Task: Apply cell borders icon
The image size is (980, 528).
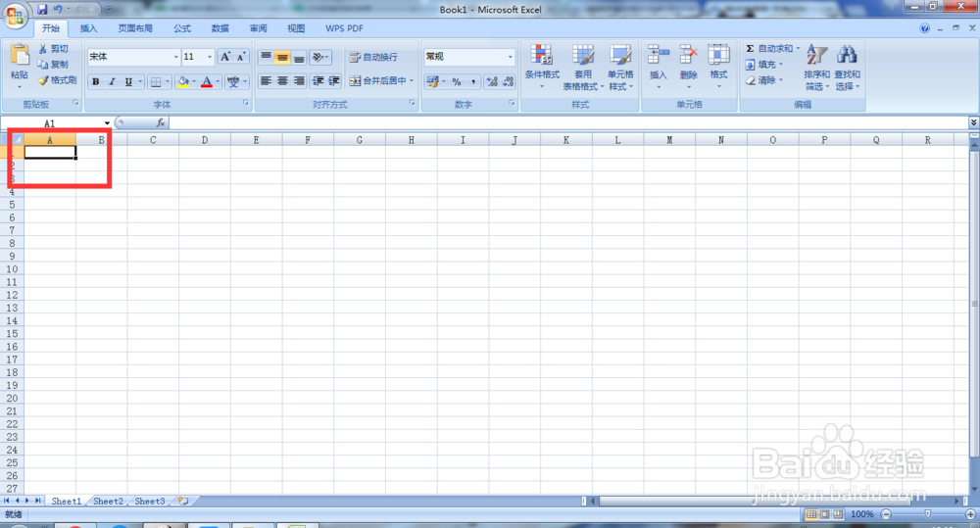Action: [156, 81]
